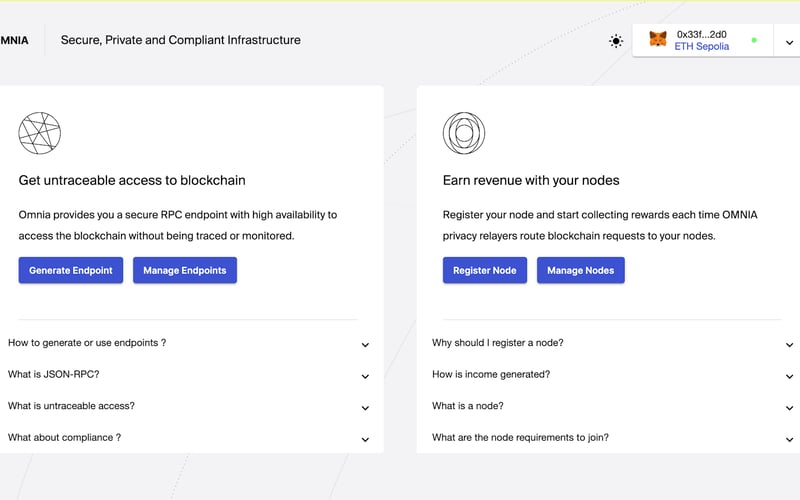Expand the "What is a node?" question
Image resolution: width=800 pixels, height=500 pixels.
789,408
